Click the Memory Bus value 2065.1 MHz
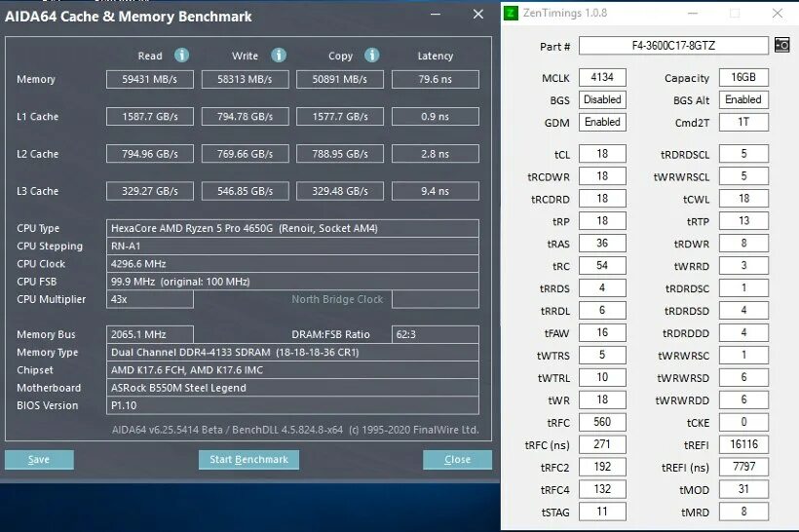Screen dimensions: 799x532 coord(150,335)
